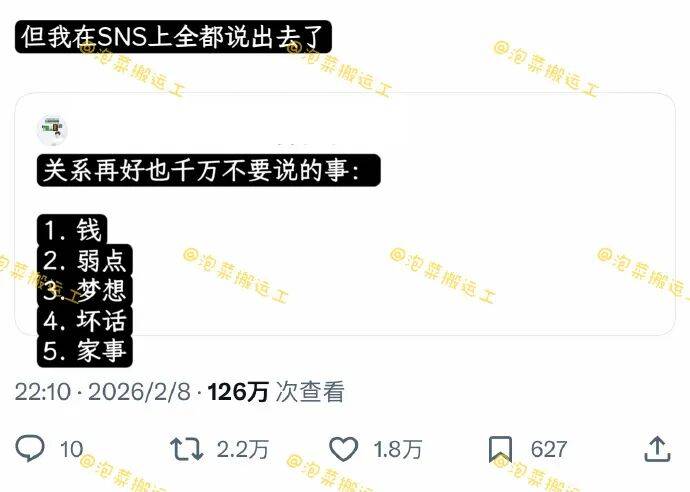Bookmark the post with bookmark icon

coord(500,449)
